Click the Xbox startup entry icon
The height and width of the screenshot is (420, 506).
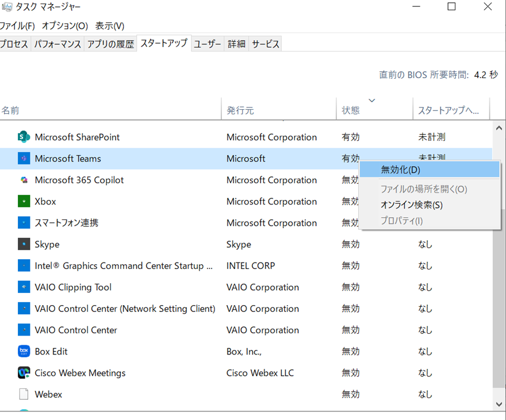point(24,201)
